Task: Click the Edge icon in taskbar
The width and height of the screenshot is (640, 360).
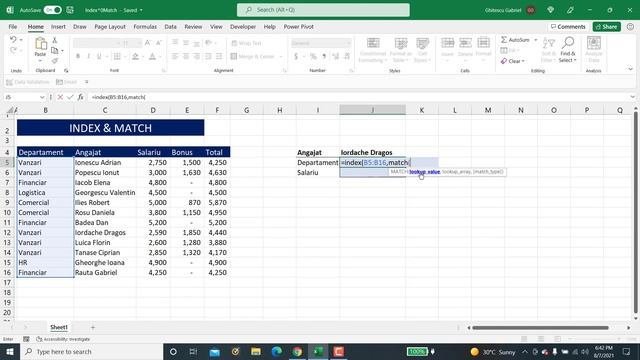Action: (277, 351)
